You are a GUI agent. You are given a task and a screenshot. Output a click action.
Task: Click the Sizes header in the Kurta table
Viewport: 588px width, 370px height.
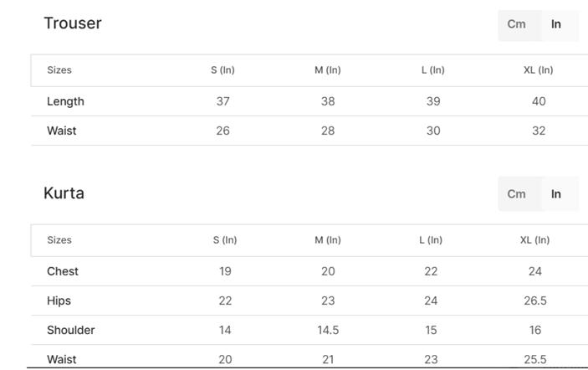pos(59,240)
